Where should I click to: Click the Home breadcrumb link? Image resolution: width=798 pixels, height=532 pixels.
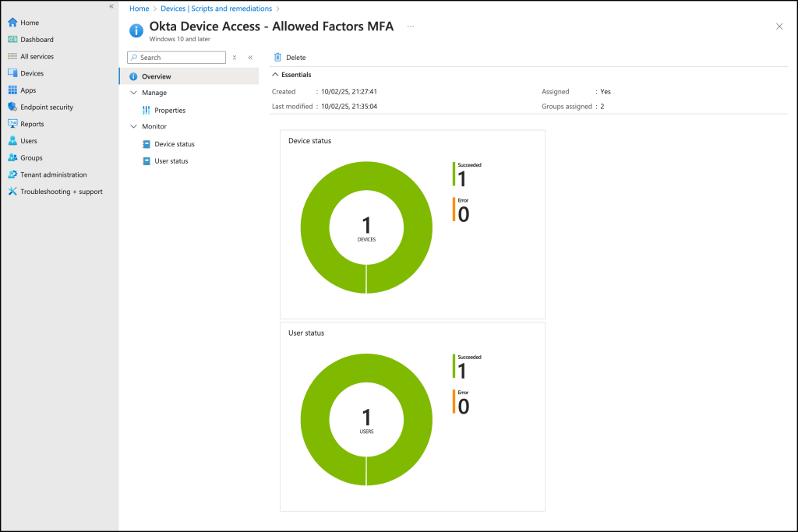[139, 9]
